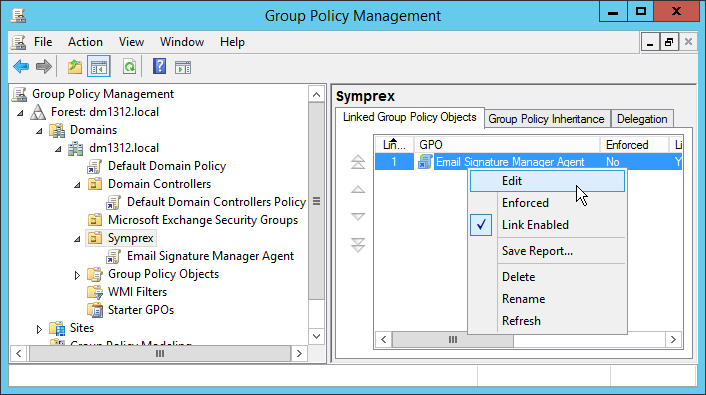Click the Domains folder icon in tree
This screenshot has width=706, height=395.
(57, 130)
